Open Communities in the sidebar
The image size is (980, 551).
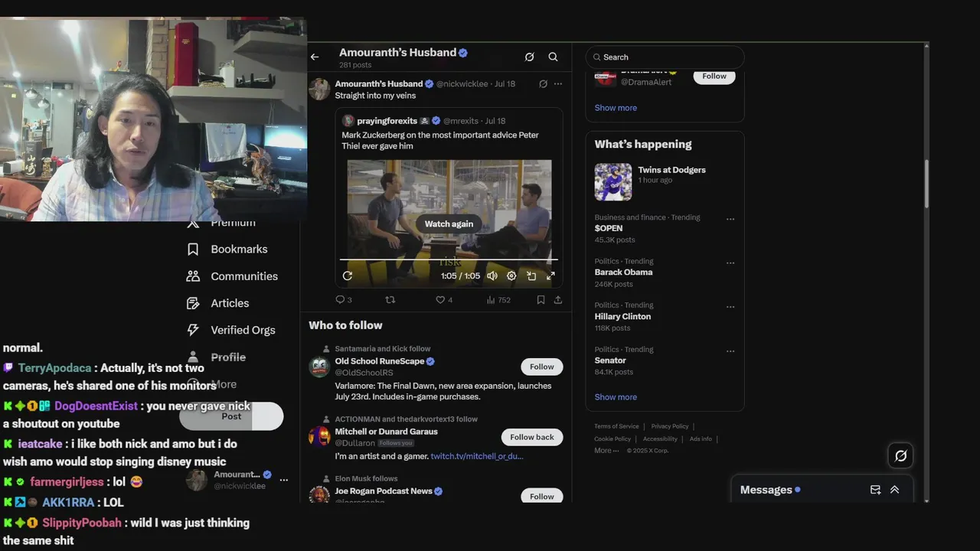pos(233,276)
